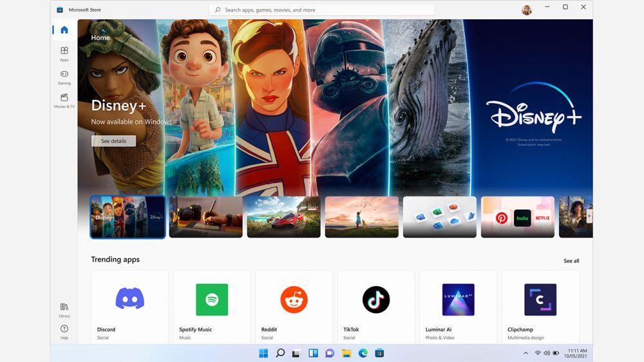The width and height of the screenshot is (644, 362).
Task: Open Task View on taskbar
Action: [x=296, y=353]
